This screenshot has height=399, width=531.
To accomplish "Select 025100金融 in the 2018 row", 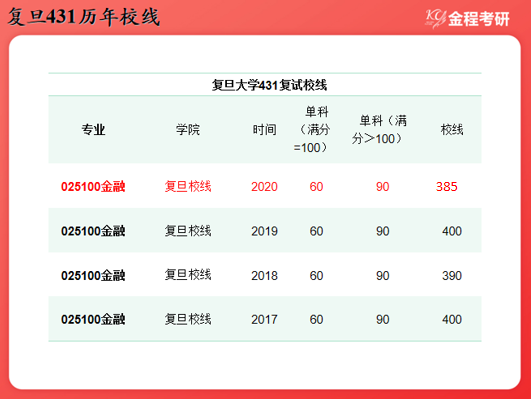I will point(93,275).
